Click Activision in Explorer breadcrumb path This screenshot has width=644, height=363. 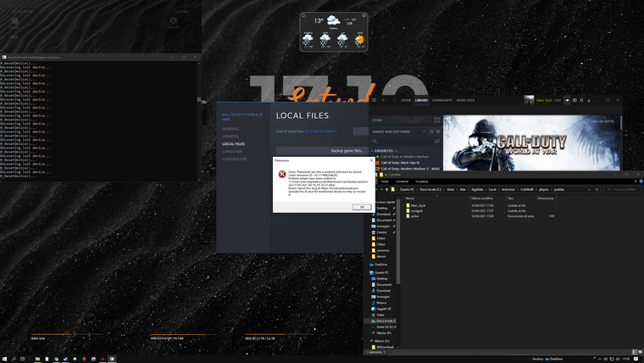coord(508,189)
